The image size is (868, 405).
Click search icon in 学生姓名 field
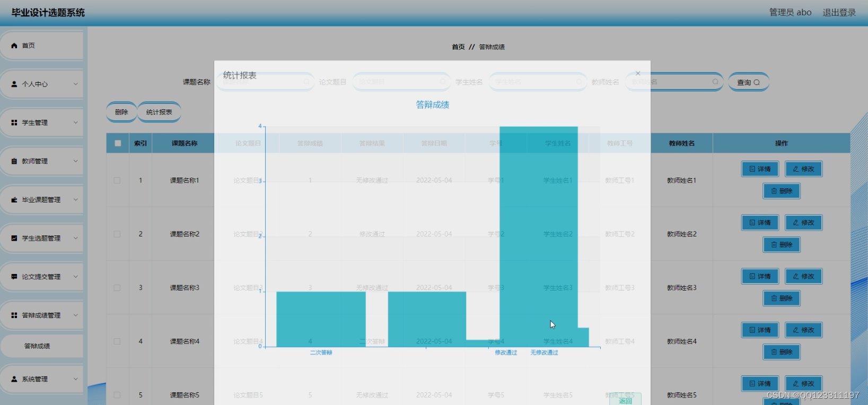pyautogui.click(x=579, y=82)
